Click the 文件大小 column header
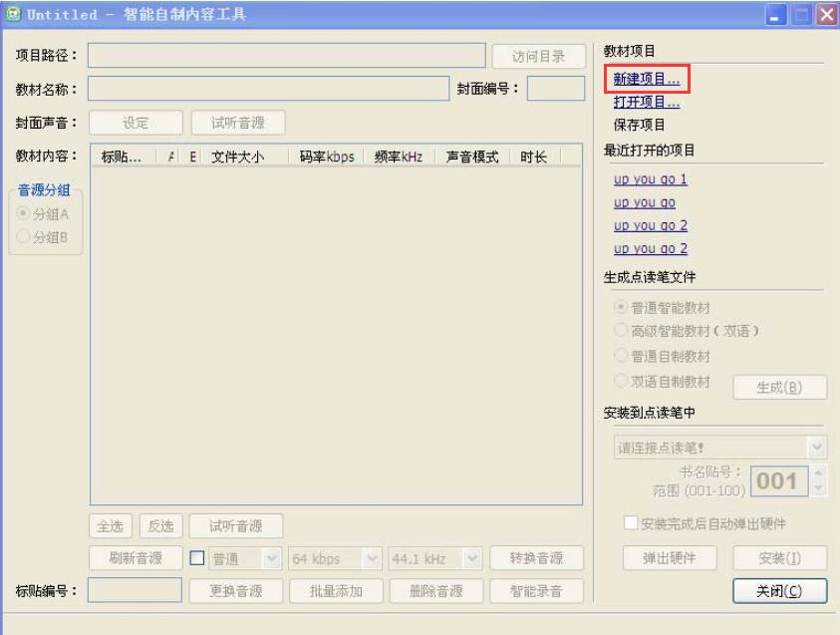Image resolution: width=840 pixels, height=635 pixels. pyautogui.click(x=237, y=157)
